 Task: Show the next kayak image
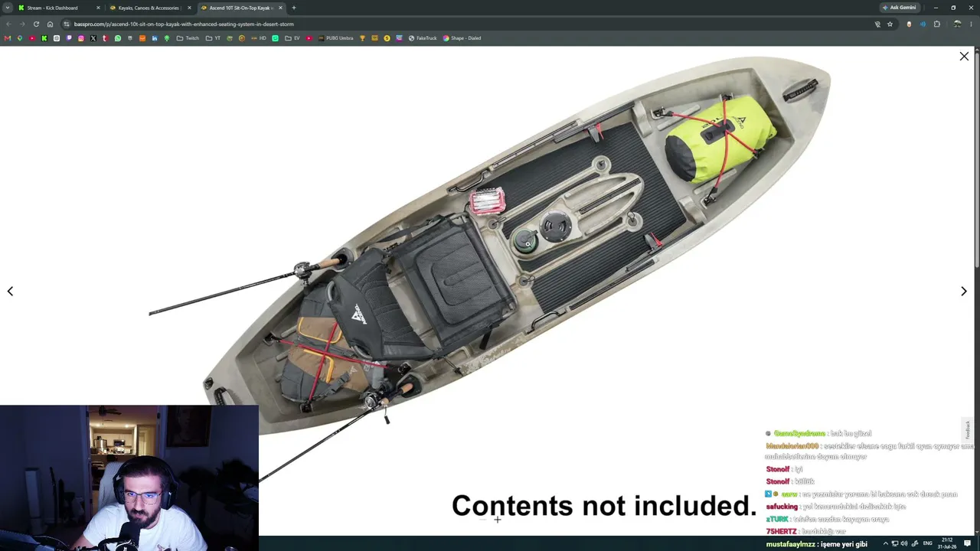pos(963,291)
